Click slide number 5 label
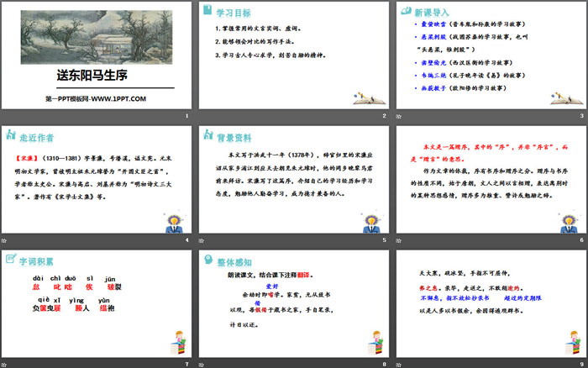588x368 pixels. 385,239
